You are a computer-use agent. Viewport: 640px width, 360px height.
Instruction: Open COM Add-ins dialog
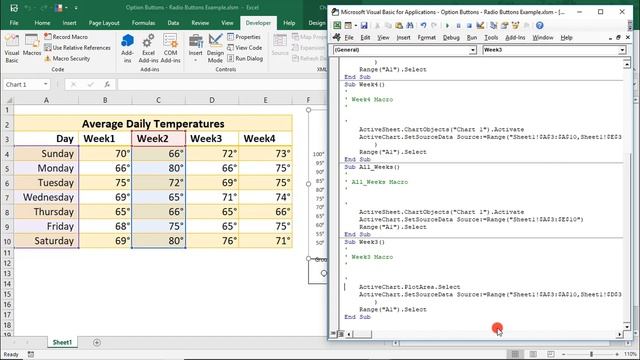(x=170, y=49)
